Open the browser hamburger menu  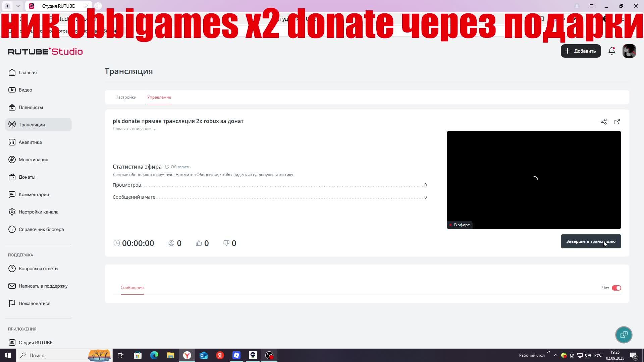click(592, 6)
